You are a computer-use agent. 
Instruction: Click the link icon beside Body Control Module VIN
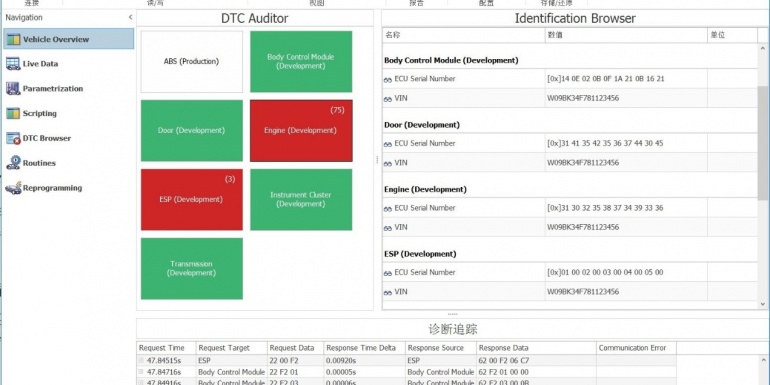387,99
